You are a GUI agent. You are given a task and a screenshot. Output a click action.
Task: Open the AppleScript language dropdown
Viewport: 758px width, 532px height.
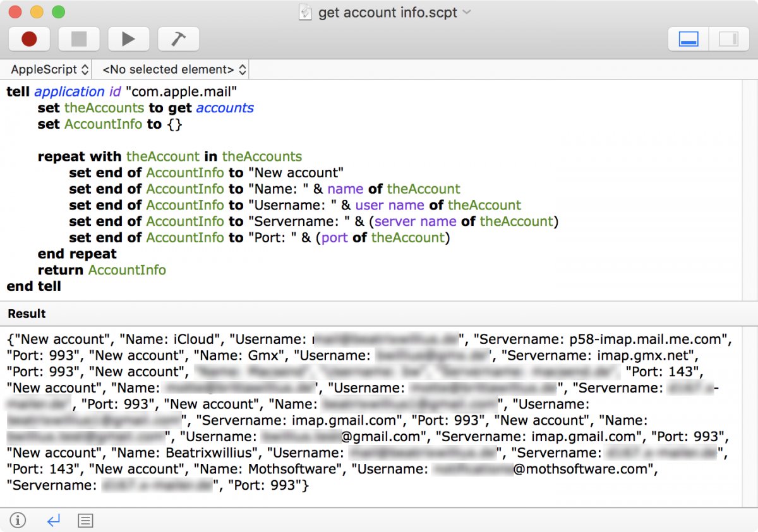(x=47, y=69)
